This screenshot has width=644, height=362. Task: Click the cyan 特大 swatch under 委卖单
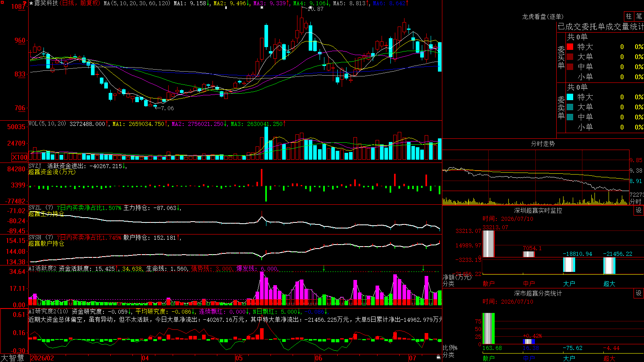[570, 97]
